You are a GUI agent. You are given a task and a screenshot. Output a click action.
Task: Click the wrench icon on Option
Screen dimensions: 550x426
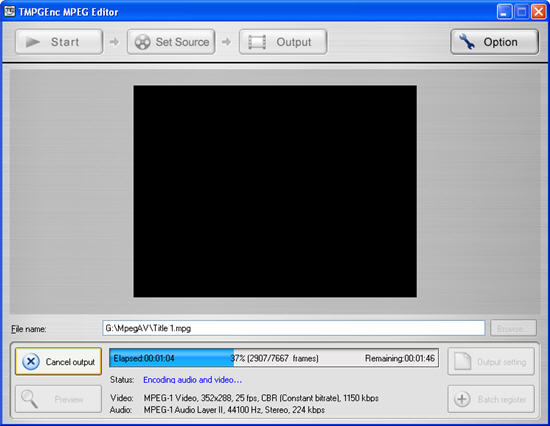click(x=467, y=42)
